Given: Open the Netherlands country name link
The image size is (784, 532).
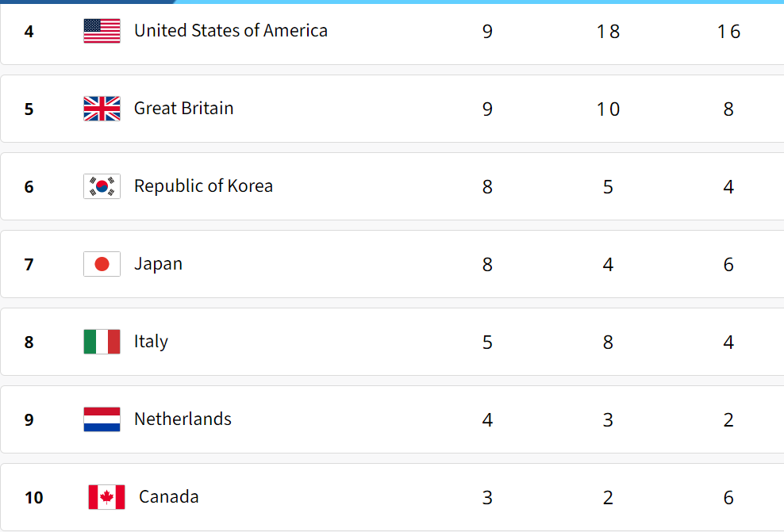Looking at the screenshot, I should pyautogui.click(x=183, y=419).
